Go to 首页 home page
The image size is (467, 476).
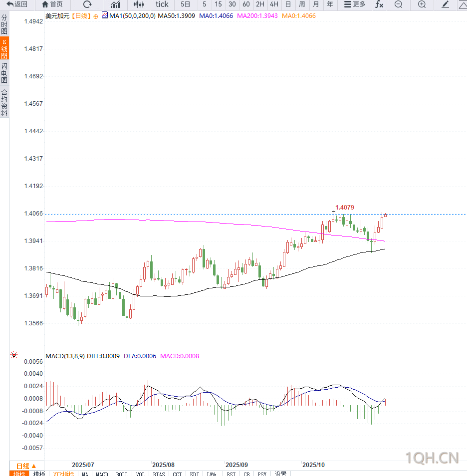pyautogui.click(x=52, y=4)
